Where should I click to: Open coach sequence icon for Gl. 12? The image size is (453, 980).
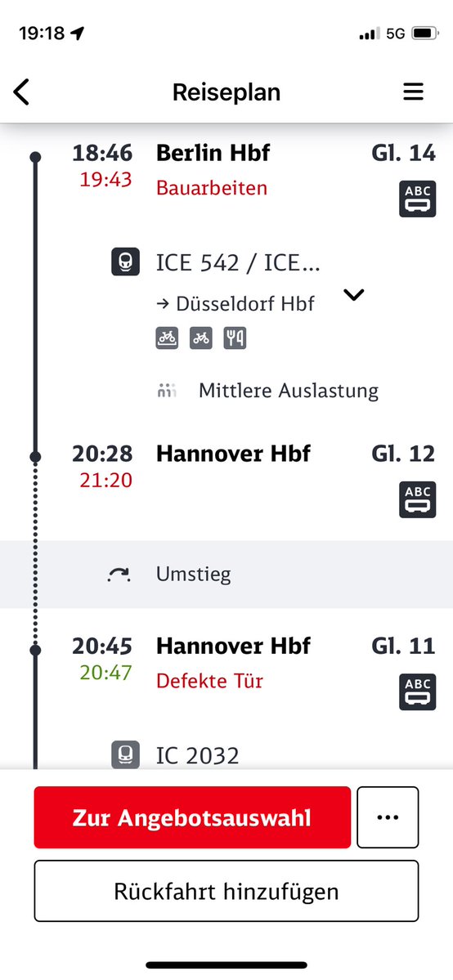(x=417, y=499)
